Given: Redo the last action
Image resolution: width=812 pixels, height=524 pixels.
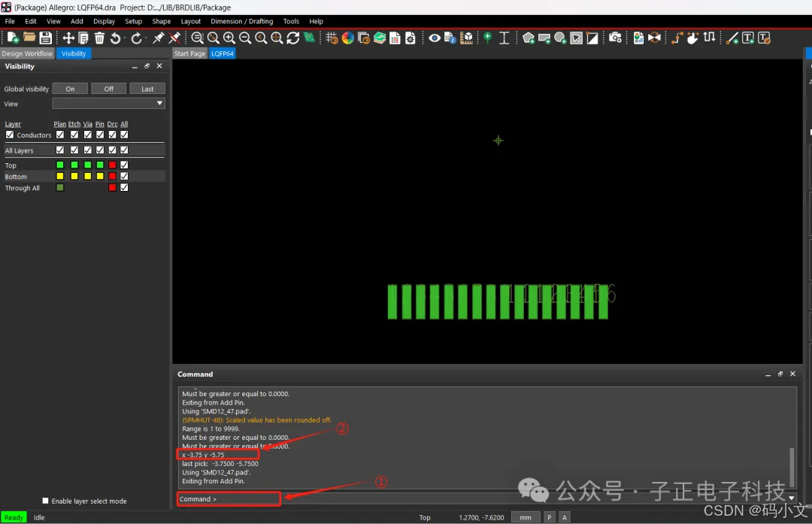Looking at the screenshot, I should [135, 38].
